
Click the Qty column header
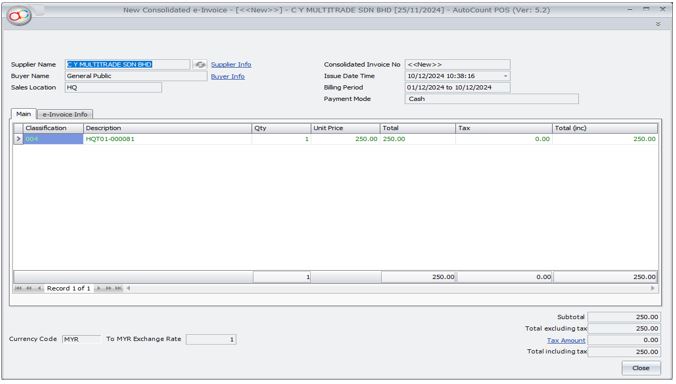[x=281, y=128]
